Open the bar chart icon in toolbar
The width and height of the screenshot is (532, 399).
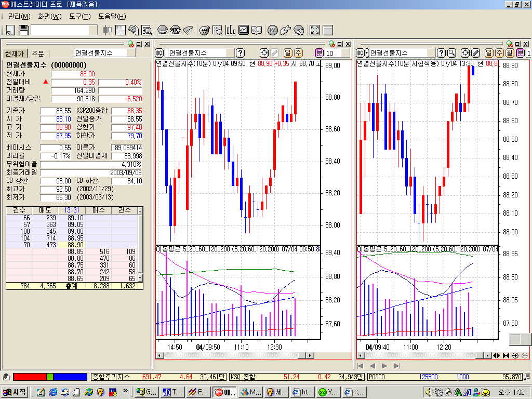click(230, 30)
